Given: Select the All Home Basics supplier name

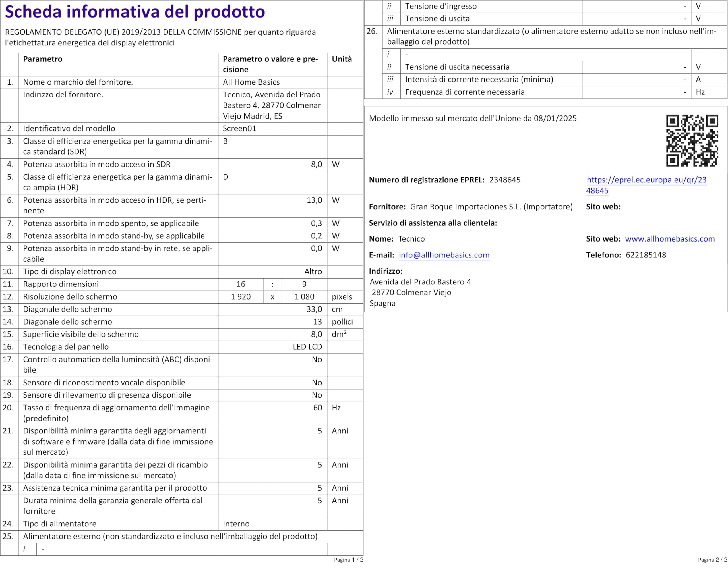Looking at the screenshot, I should 251,82.
